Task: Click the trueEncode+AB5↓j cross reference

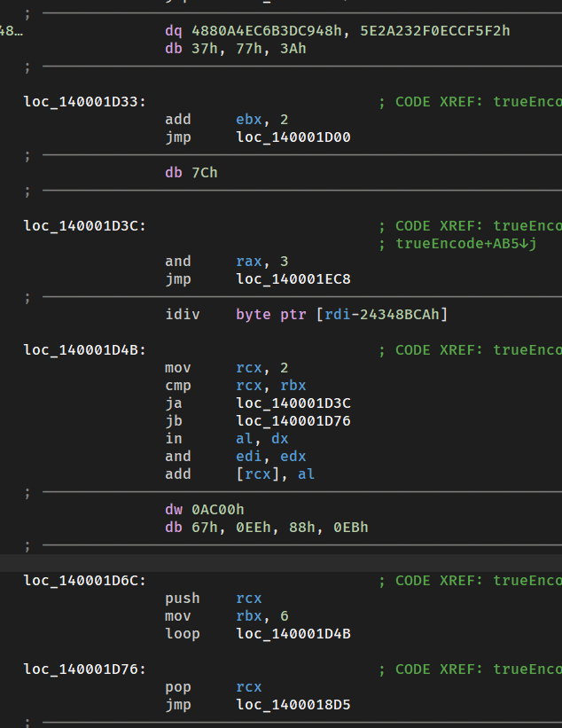Action: tap(466, 243)
